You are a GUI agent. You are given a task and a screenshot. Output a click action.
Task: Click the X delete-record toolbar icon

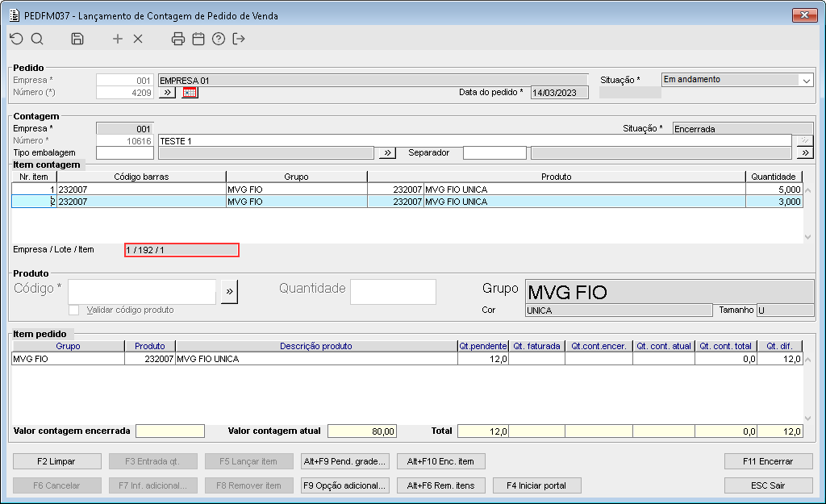coord(138,39)
